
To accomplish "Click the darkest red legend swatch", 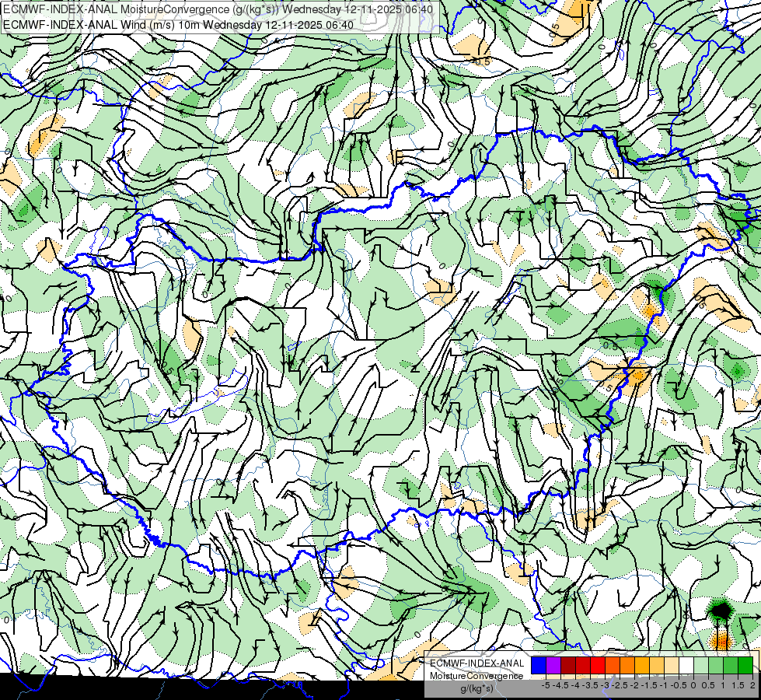I will (x=568, y=665).
